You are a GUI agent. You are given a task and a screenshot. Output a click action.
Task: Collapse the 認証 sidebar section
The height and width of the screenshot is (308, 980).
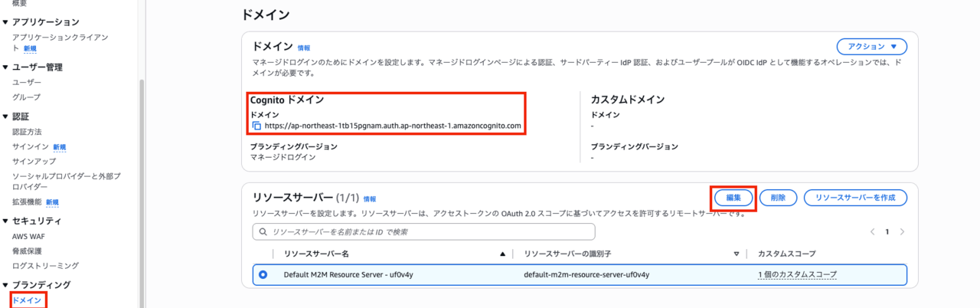5,117
